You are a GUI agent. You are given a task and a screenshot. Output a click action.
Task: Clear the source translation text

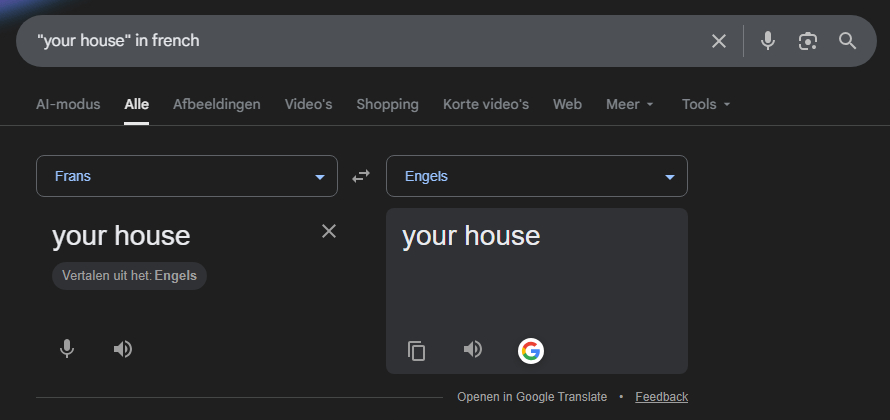[329, 231]
